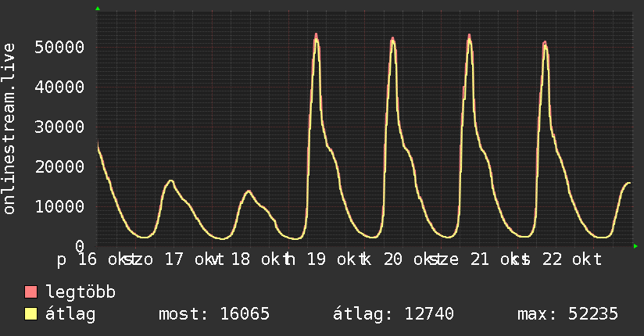Click the 40000 y-axis label
The width and height of the screenshot is (644, 336).
click(x=59, y=87)
